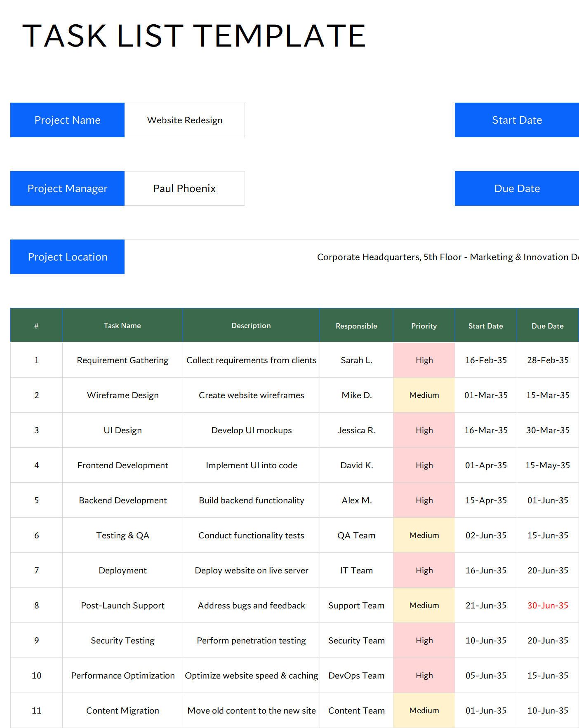Select the Wireframe Design task cell
Screen dimensions: 579x728
click(x=122, y=395)
